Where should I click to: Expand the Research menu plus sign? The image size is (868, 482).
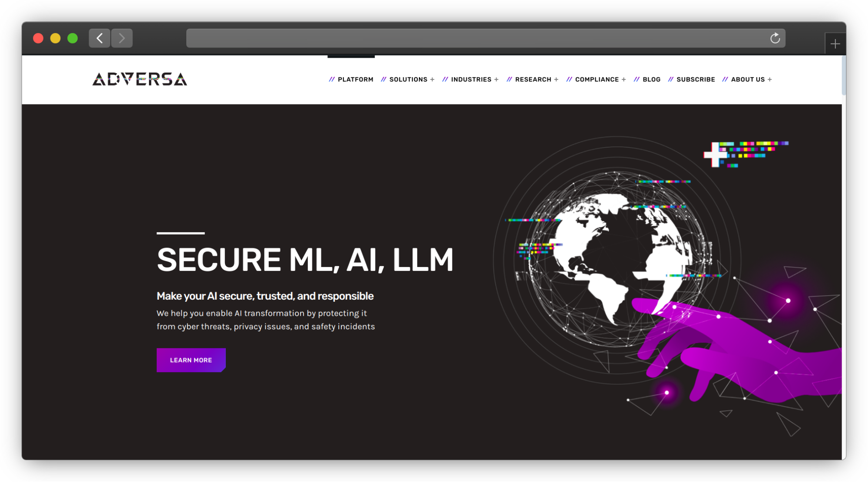(x=556, y=79)
